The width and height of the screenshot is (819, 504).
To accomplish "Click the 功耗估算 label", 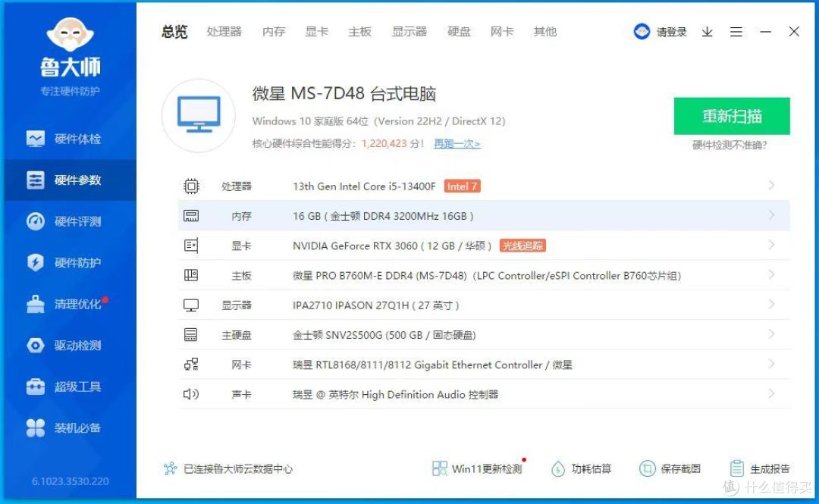I will pyautogui.click(x=591, y=469).
